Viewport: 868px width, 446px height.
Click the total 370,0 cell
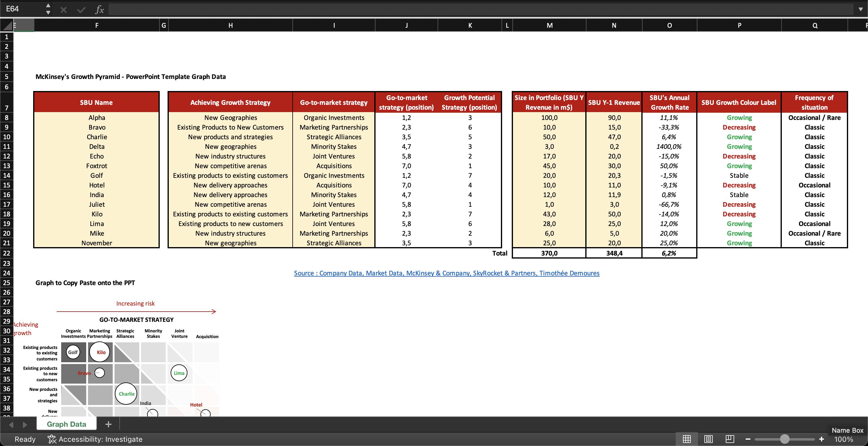(x=549, y=253)
